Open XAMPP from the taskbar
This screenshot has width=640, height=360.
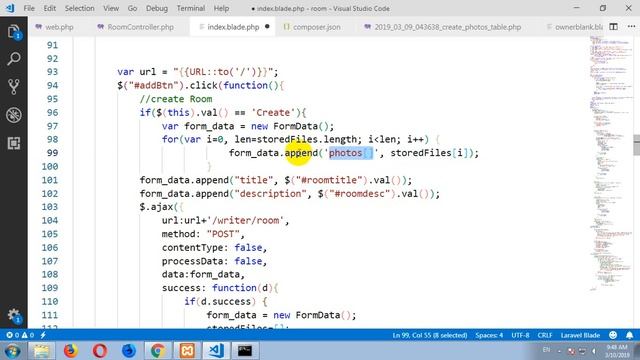click(187, 351)
